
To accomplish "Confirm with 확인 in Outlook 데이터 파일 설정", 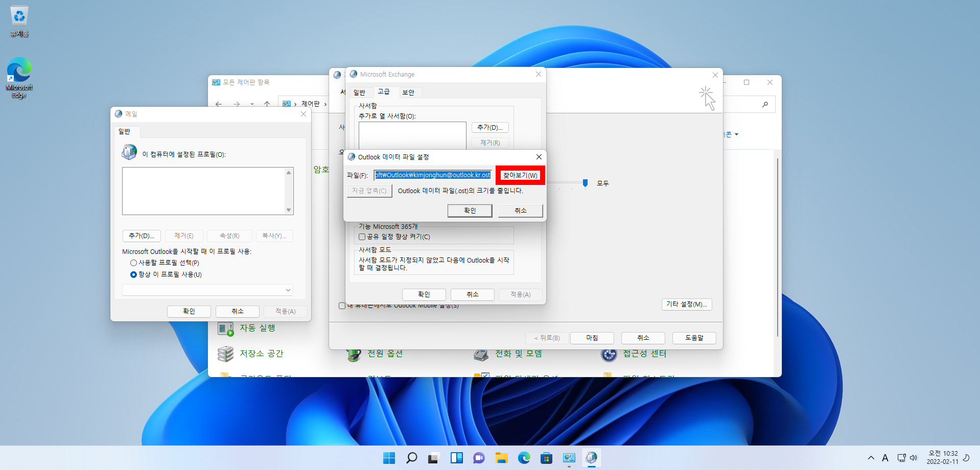I will click(x=470, y=210).
